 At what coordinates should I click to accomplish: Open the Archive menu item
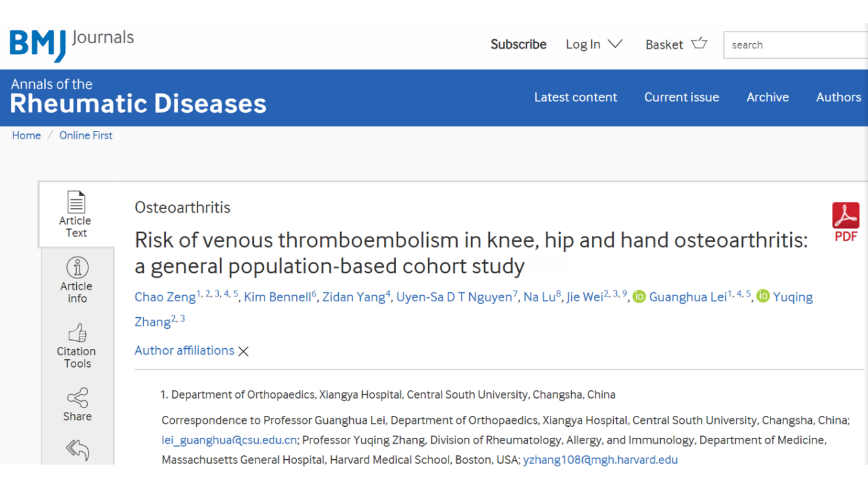tap(767, 97)
